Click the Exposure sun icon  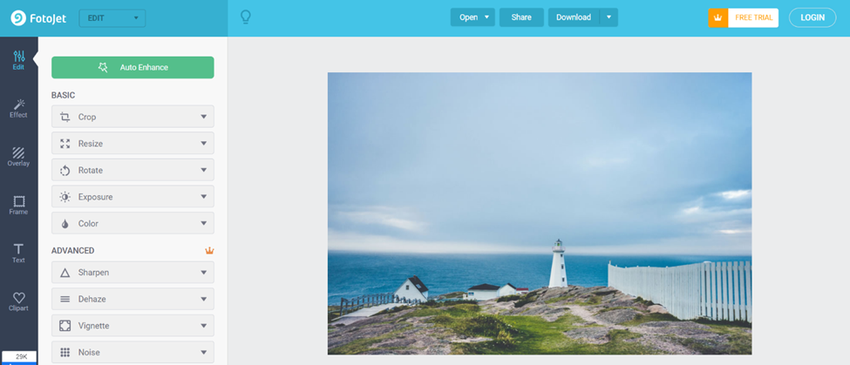65,197
